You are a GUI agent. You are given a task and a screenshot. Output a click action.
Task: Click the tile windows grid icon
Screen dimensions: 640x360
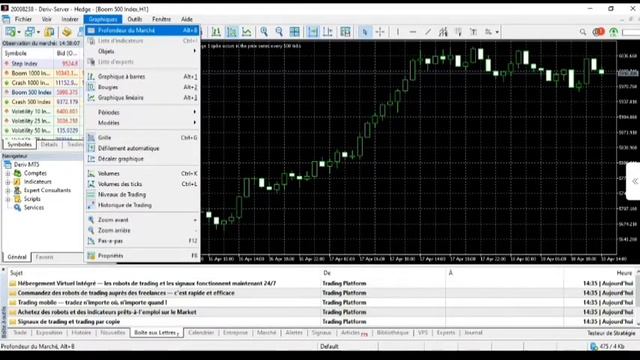click(294, 32)
